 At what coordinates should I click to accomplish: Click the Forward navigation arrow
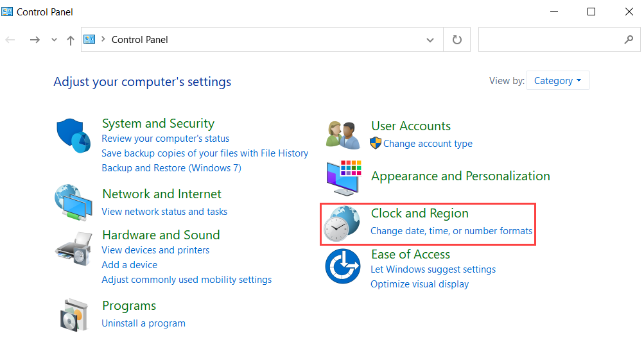[x=35, y=40]
